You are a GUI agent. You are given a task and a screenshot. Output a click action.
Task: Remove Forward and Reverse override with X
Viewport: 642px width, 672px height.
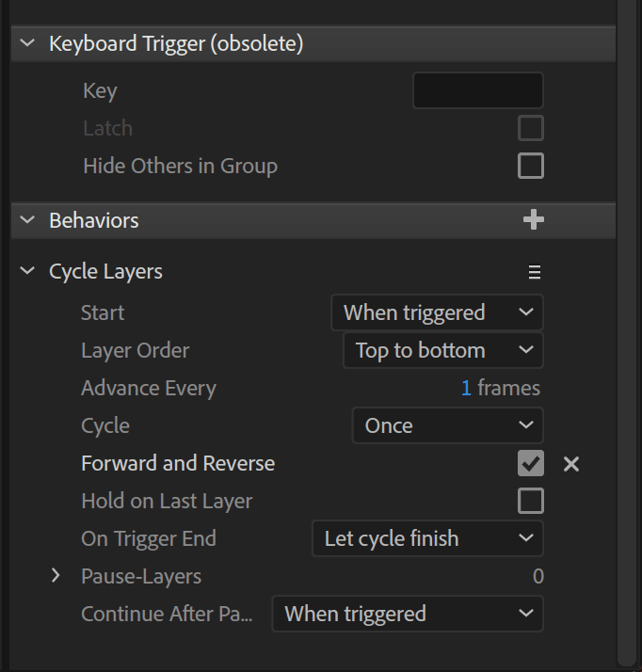click(571, 464)
